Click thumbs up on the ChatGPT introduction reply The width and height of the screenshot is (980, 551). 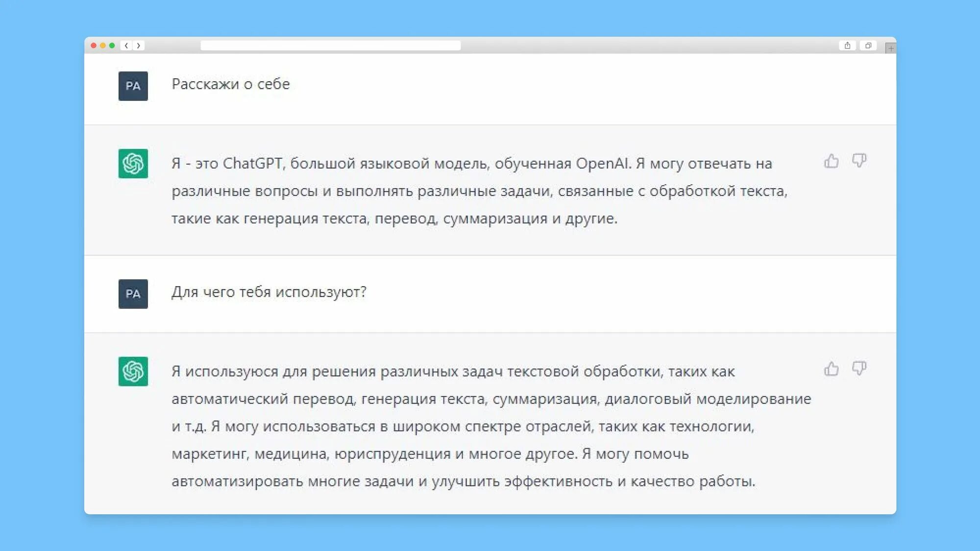[831, 161]
